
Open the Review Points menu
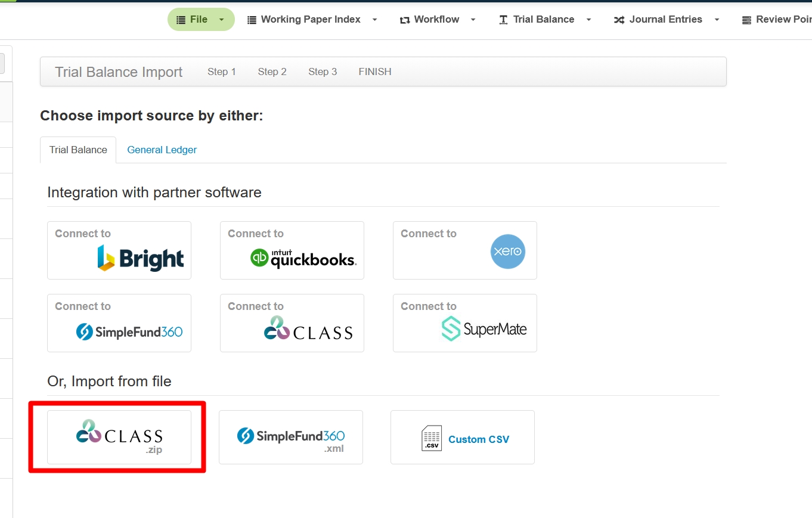[776, 20]
